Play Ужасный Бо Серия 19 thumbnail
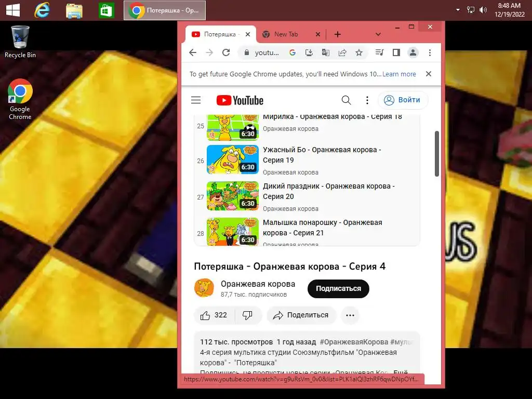 point(232,159)
